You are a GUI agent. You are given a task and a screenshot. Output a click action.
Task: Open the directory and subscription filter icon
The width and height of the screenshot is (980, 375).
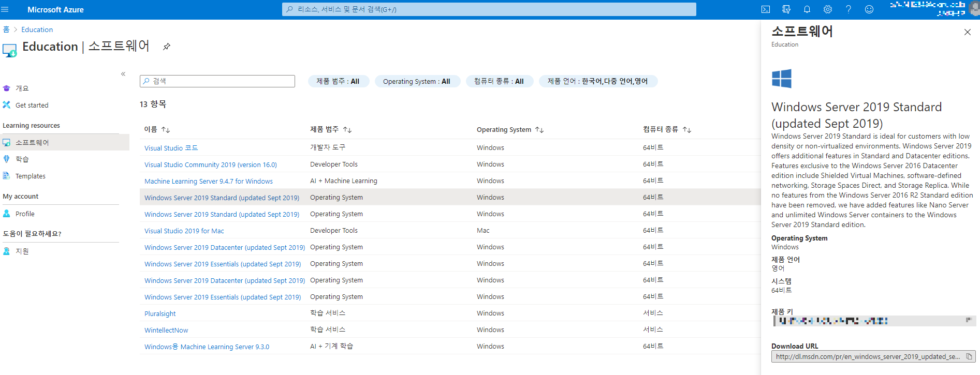pos(786,9)
